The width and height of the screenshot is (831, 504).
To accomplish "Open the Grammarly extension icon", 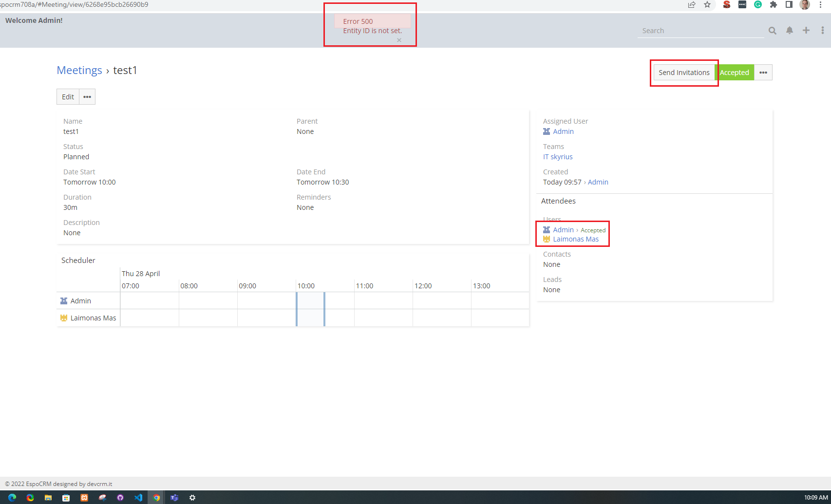I will point(758,4).
